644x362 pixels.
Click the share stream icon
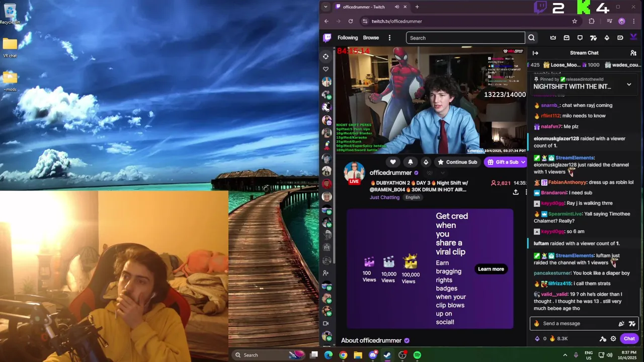pos(516,192)
